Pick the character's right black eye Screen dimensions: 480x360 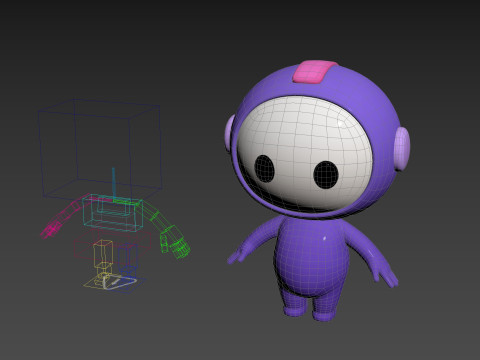(326, 175)
